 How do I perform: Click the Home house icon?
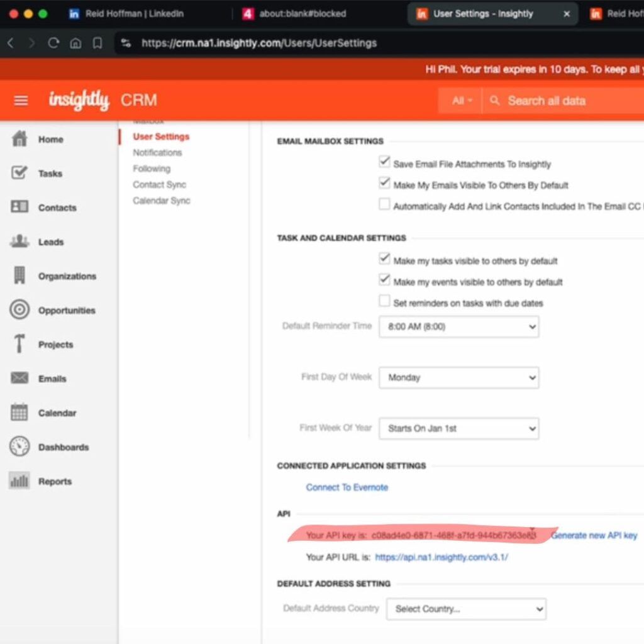pos(20,139)
